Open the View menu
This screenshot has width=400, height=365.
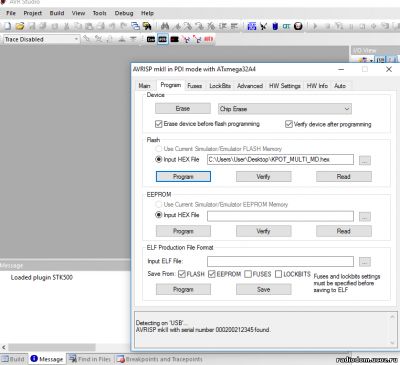tap(78, 13)
